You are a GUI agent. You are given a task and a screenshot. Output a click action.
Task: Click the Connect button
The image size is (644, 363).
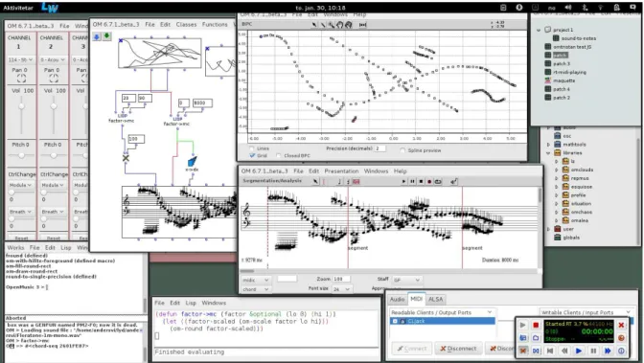(x=411, y=349)
